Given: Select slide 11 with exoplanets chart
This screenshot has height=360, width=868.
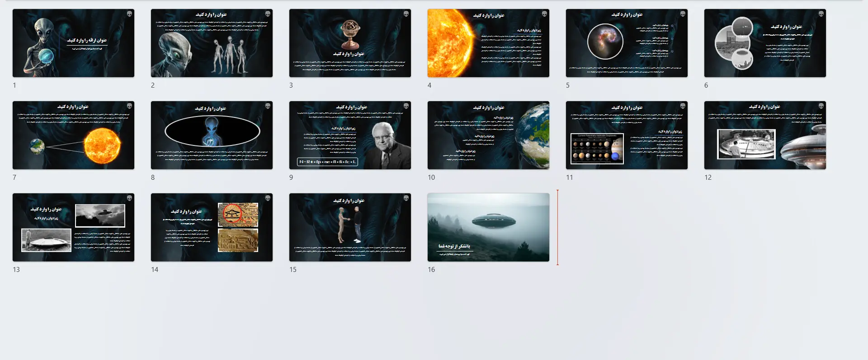Looking at the screenshot, I should (627, 135).
